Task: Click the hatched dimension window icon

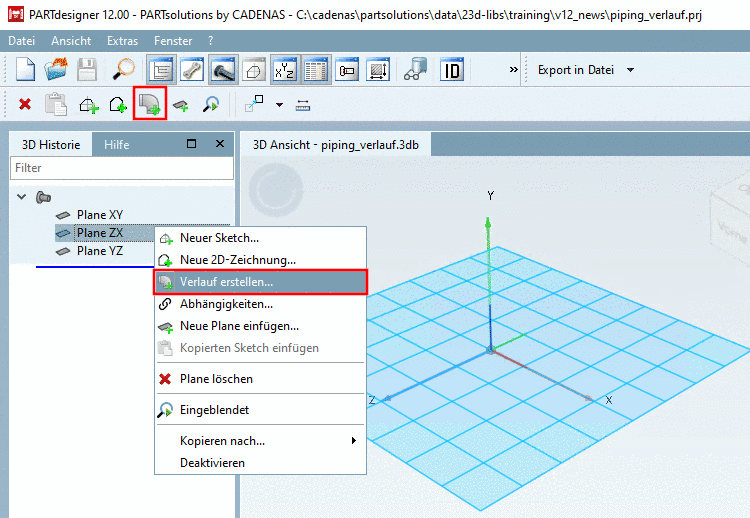Action: pos(378,70)
